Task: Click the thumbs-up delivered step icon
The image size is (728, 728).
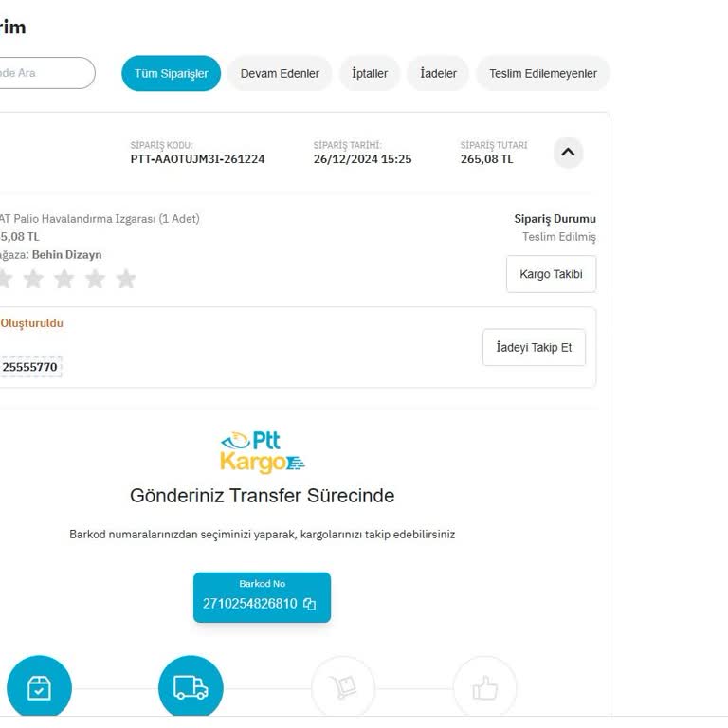Action: click(484, 687)
